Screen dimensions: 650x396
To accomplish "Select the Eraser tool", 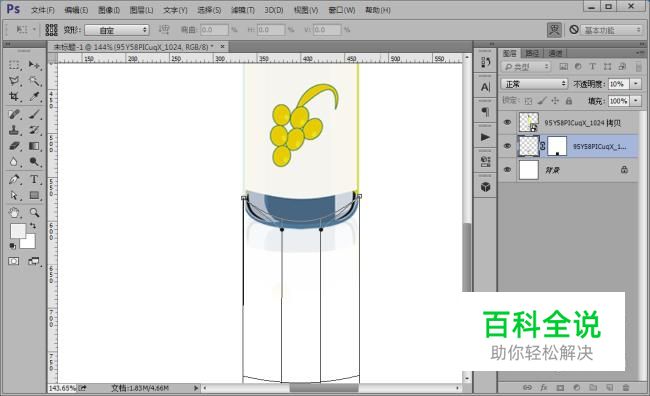I will (14, 146).
